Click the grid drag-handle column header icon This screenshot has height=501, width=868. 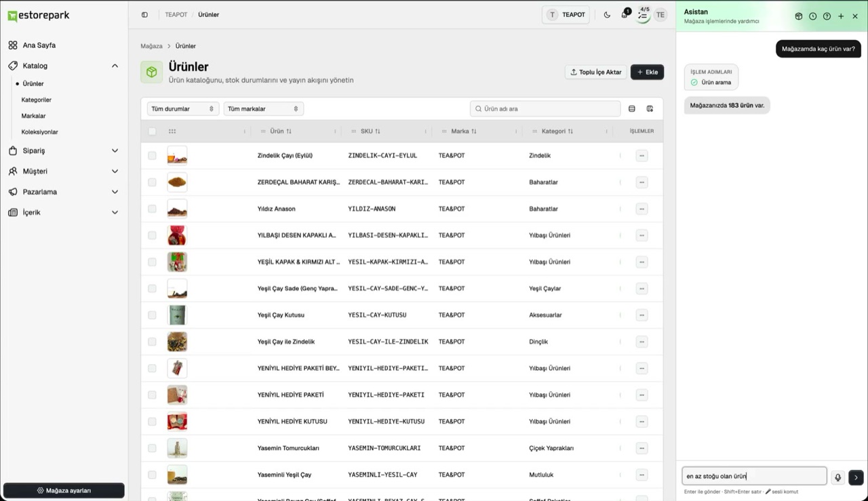coord(172,132)
